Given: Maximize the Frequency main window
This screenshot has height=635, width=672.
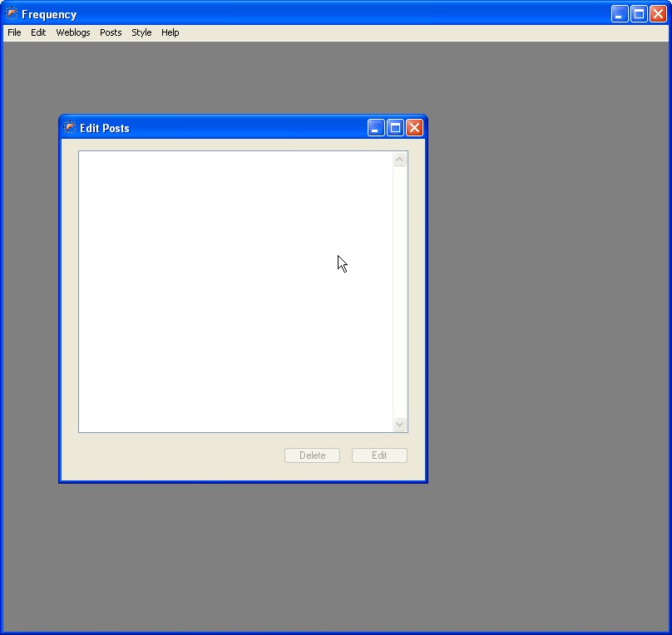Looking at the screenshot, I should pos(639,13).
